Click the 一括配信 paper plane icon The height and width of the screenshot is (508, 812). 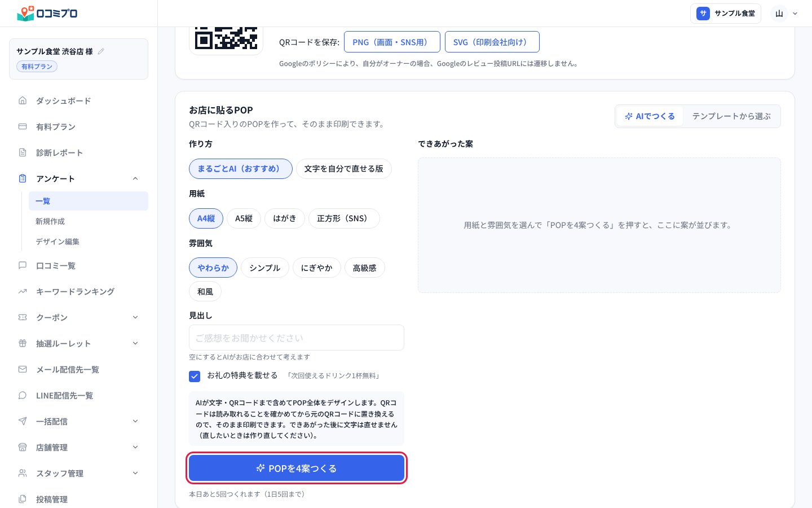coord(23,421)
